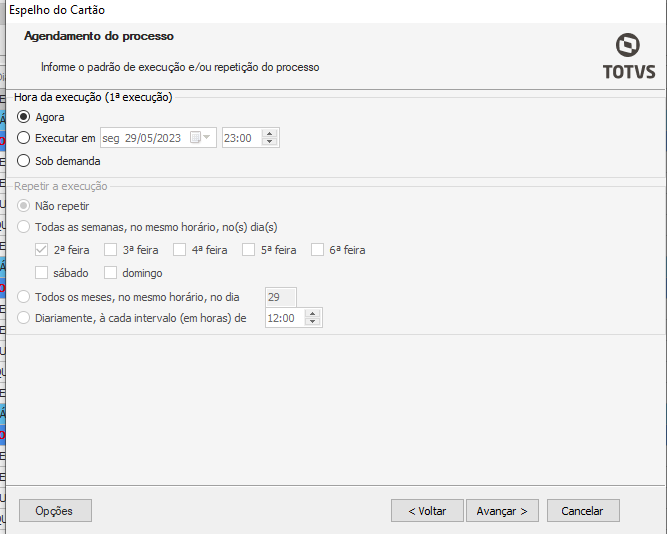Viewport: 667px width, 534px height.
Task: Go back with < Voltar button
Action: click(x=427, y=510)
